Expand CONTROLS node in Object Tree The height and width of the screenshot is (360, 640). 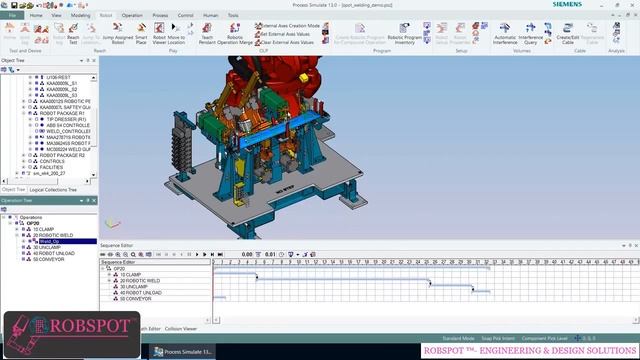tap(24, 161)
